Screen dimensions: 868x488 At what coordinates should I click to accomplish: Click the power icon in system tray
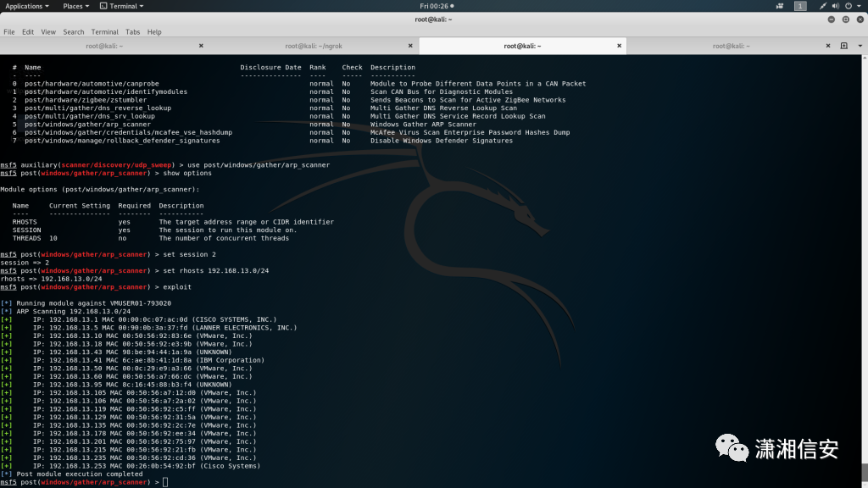coord(848,6)
